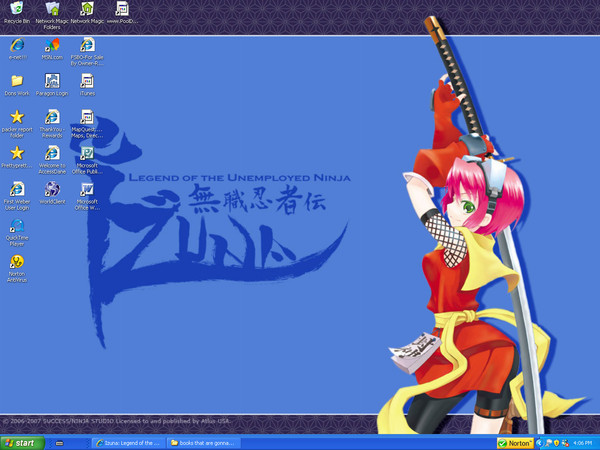Switch to Izuna: Legend of the... window
The height and width of the screenshot is (450, 600).
(x=129, y=443)
